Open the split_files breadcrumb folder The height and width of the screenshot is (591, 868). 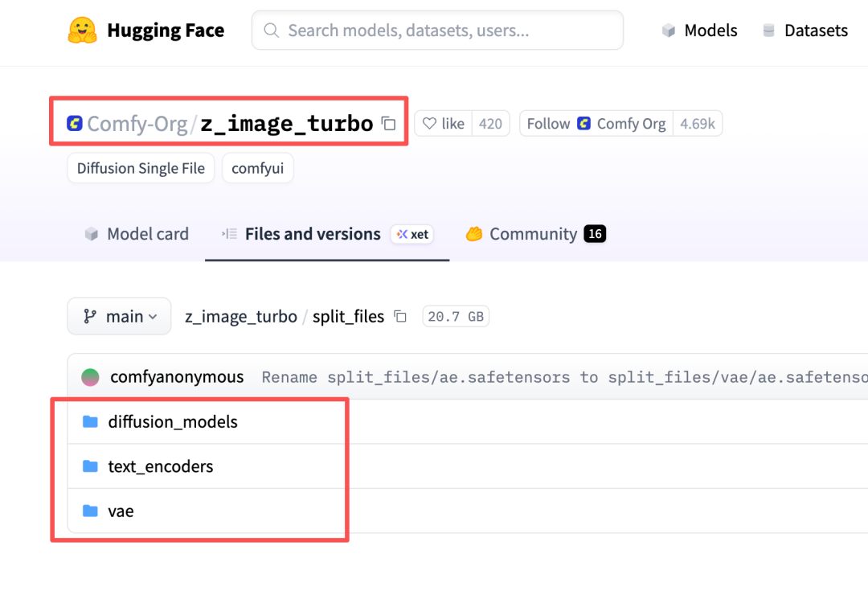[x=348, y=316]
